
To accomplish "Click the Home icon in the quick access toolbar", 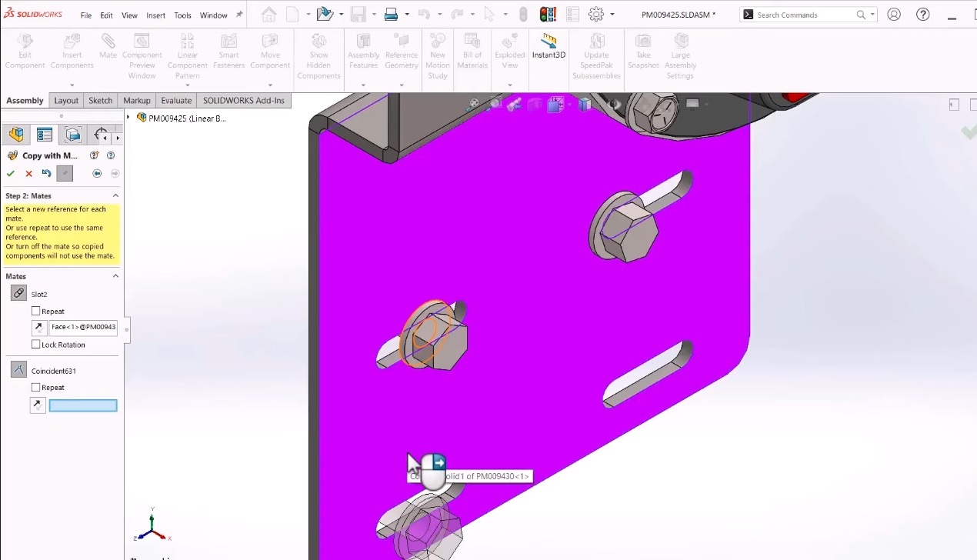I will tap(268, 14).
